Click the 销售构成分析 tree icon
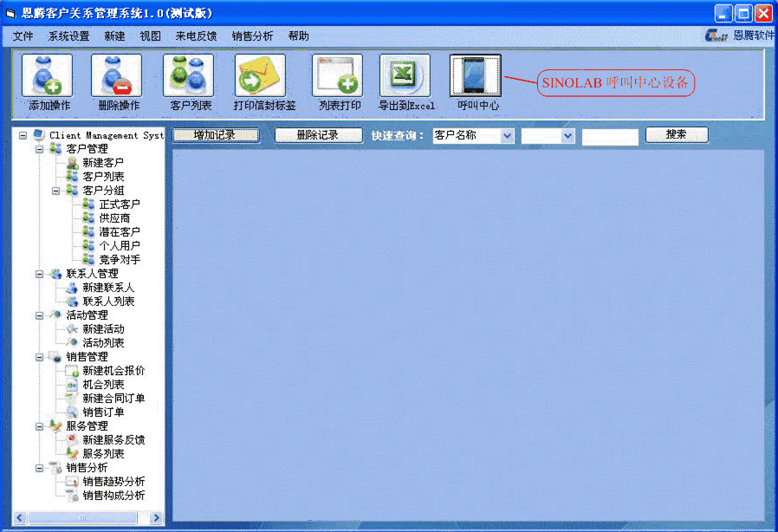 click(73, 496)
